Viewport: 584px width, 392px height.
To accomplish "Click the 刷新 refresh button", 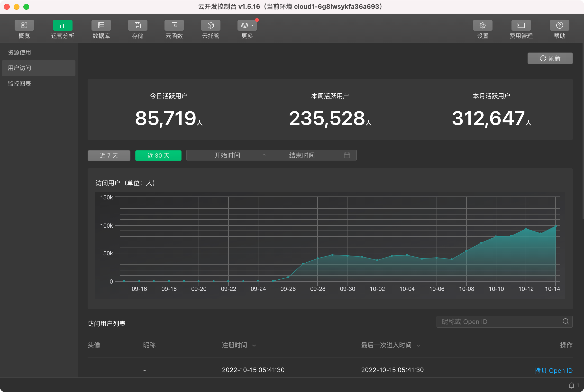I will pos(550,58).
